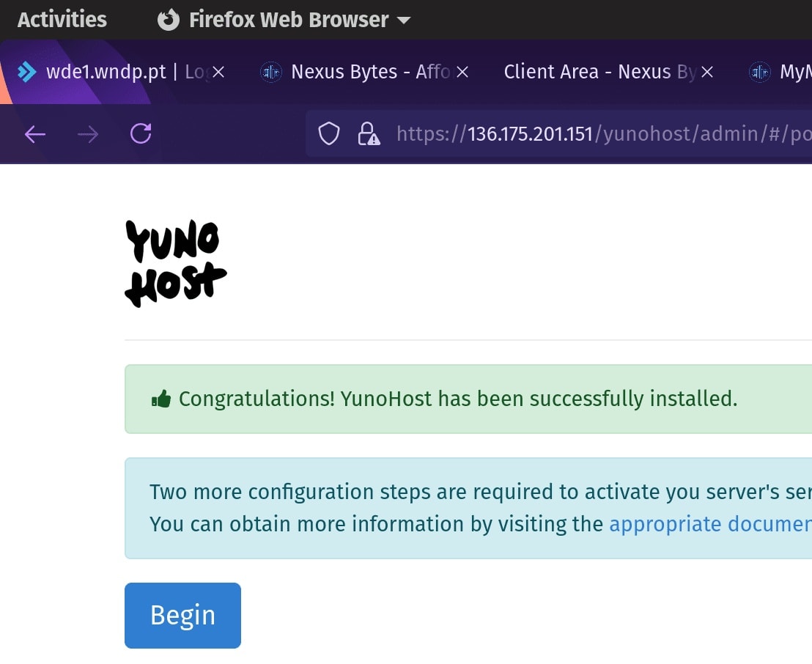The width and height of the screenshot is (812, 664).
Task: Open the Firefox Web Browser app menu
Action: point(284,20)
